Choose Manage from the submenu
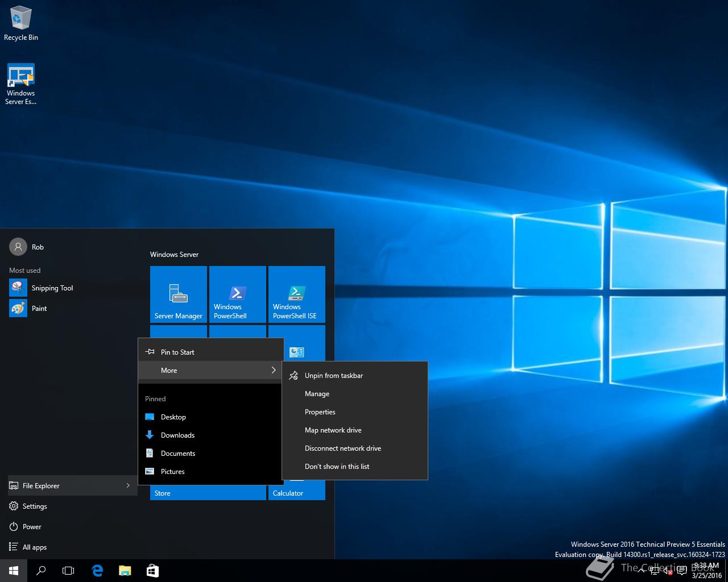Viewport: 728px width, 582px height. [x=354, y=393]
